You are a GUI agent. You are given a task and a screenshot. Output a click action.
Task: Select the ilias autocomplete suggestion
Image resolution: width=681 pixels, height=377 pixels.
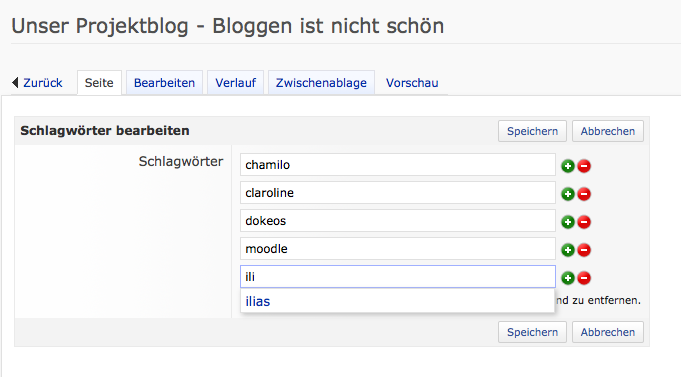click(397, 301)
